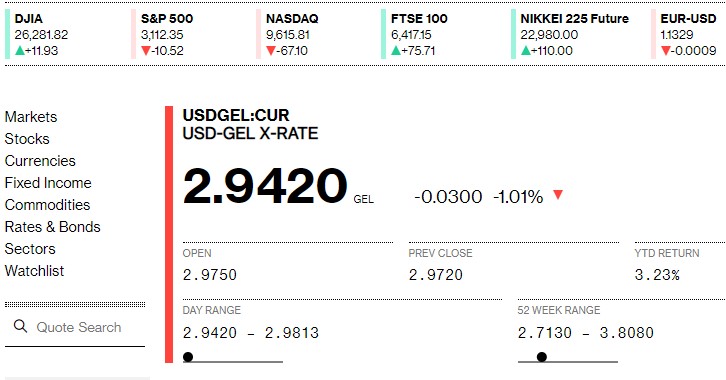The height and width of the screenshot is (380, 726).
Task: Navigate to Commodities
Action: click(x=47, y=205)
